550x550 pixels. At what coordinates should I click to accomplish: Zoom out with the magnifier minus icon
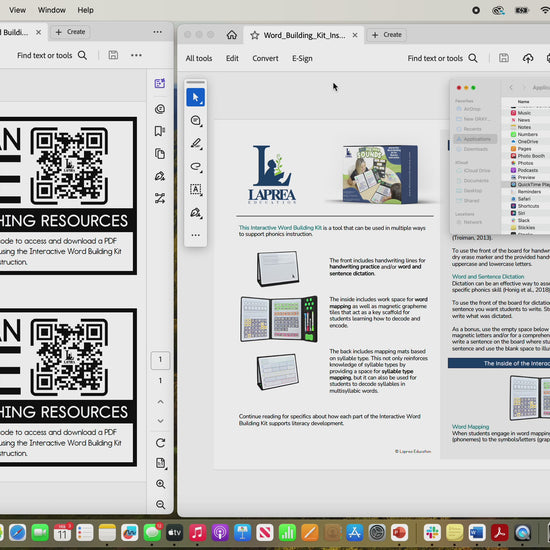coord(160,504)
